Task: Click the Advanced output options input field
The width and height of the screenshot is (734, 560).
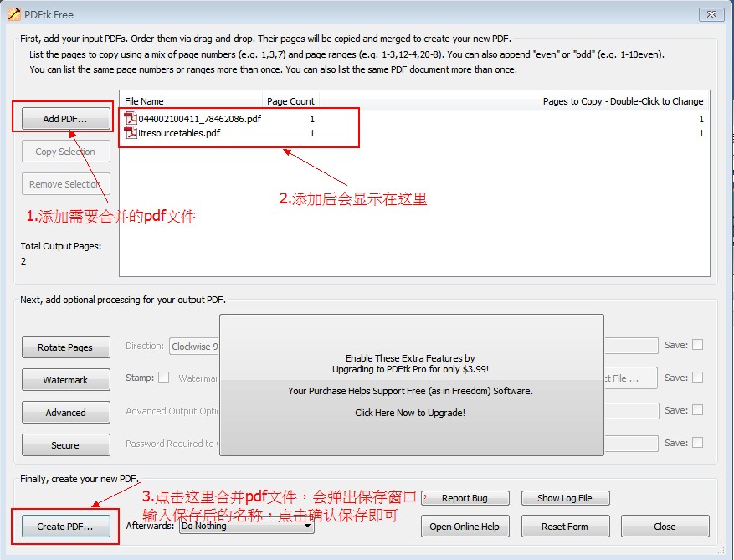Action: [x=631, y=411]
